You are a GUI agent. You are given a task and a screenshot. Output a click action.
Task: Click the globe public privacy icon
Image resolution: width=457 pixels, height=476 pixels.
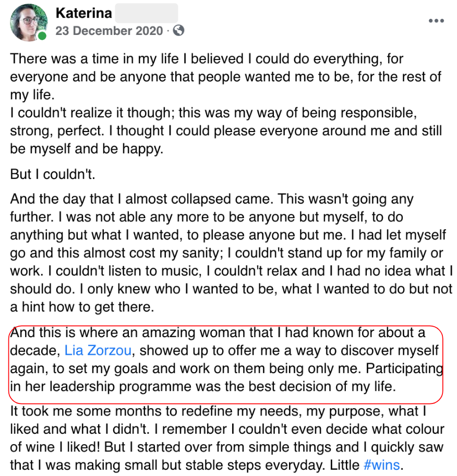coord(178,31)
